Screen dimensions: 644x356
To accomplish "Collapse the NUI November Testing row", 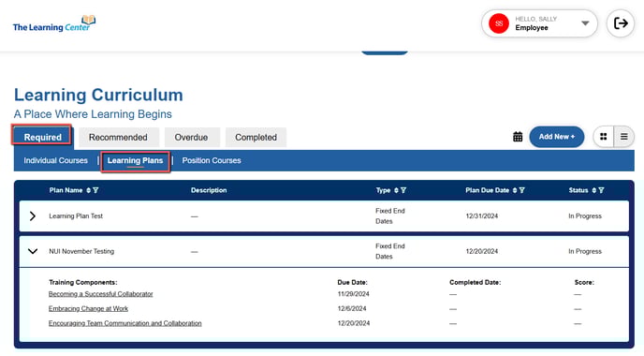I will click(x=33, y=251).
